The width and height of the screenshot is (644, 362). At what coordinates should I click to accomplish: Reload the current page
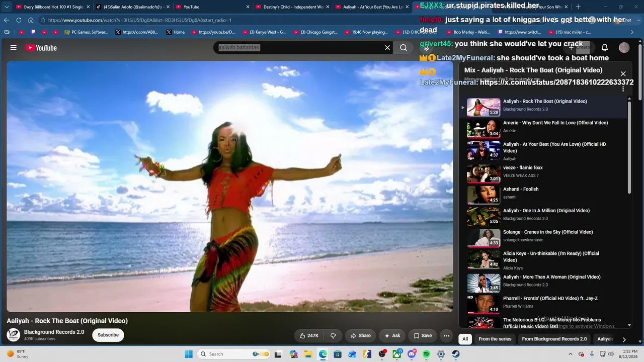tap(19, 20)
